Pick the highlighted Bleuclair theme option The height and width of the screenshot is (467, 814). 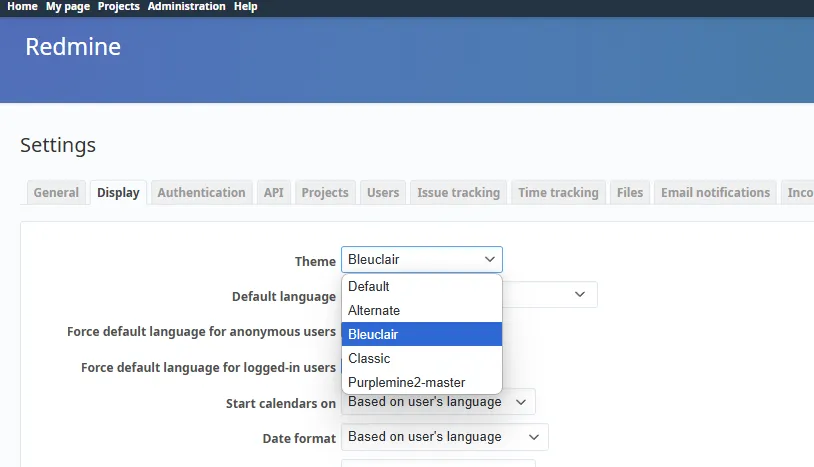pos(421,334)
